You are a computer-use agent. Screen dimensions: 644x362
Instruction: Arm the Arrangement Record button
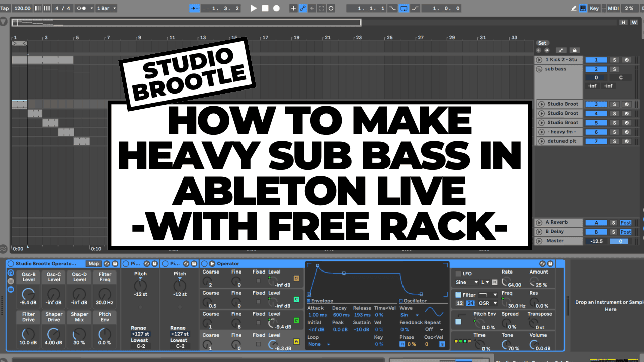click(x=276, y=8)
